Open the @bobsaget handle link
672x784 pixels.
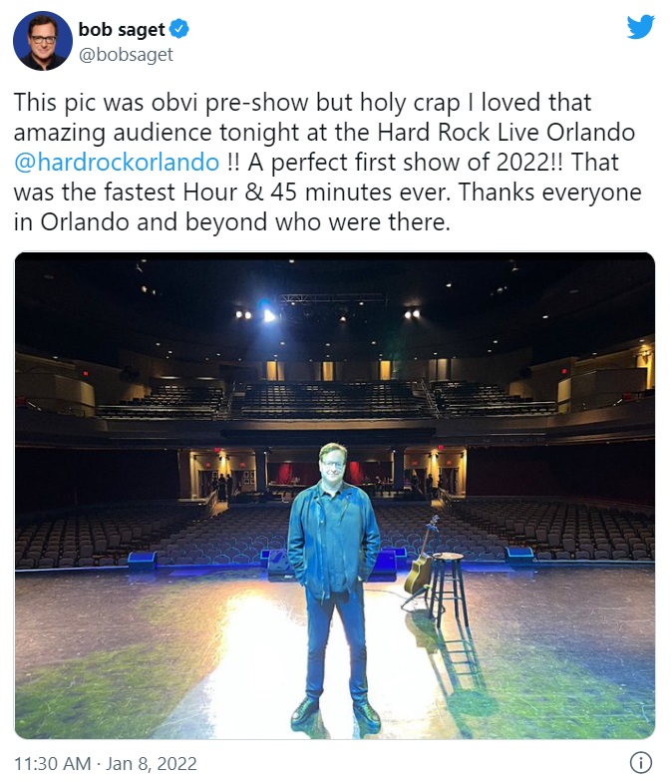pyautogui.click(x=126, y=55)
